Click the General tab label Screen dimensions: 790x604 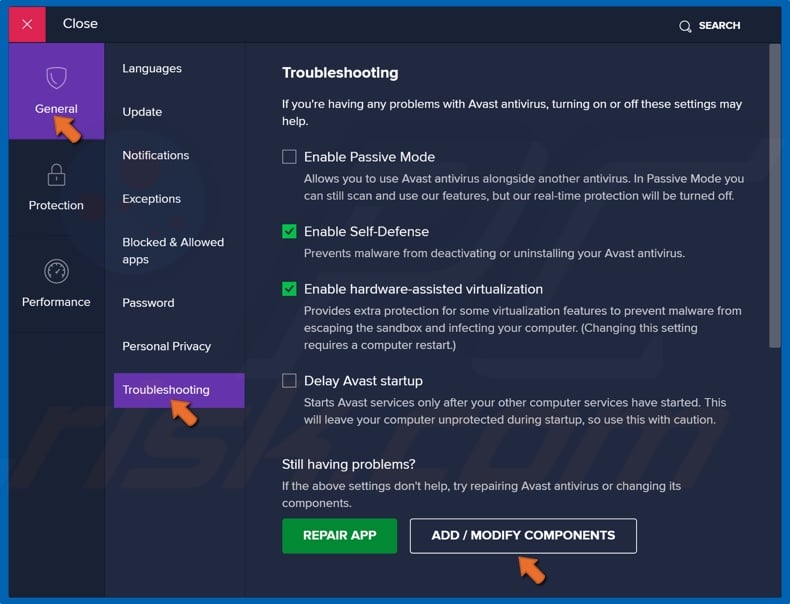coord(56,108)
